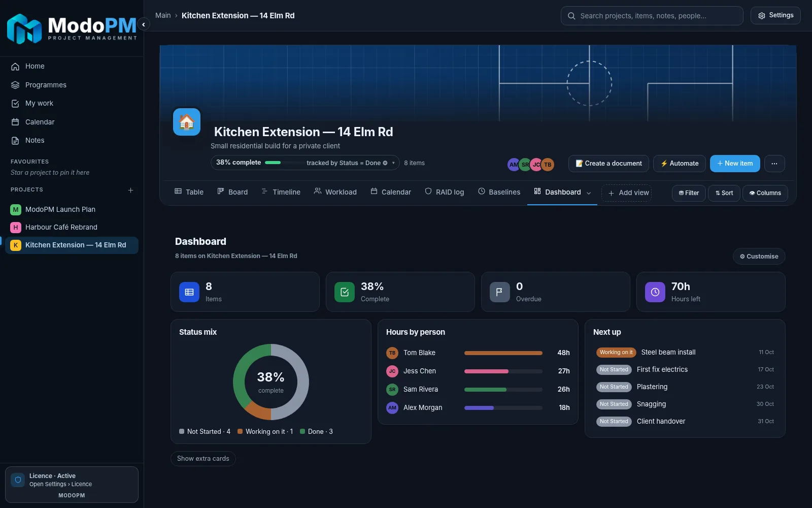The height and width of the screenshot is (508, 812).
Task: Click Add view
Action: pyautogui.click(x=627, y=193)
